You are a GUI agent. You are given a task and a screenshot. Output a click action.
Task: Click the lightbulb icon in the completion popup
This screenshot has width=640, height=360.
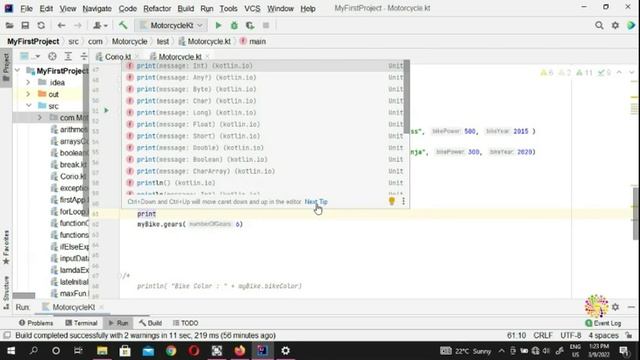pos(392,201)
